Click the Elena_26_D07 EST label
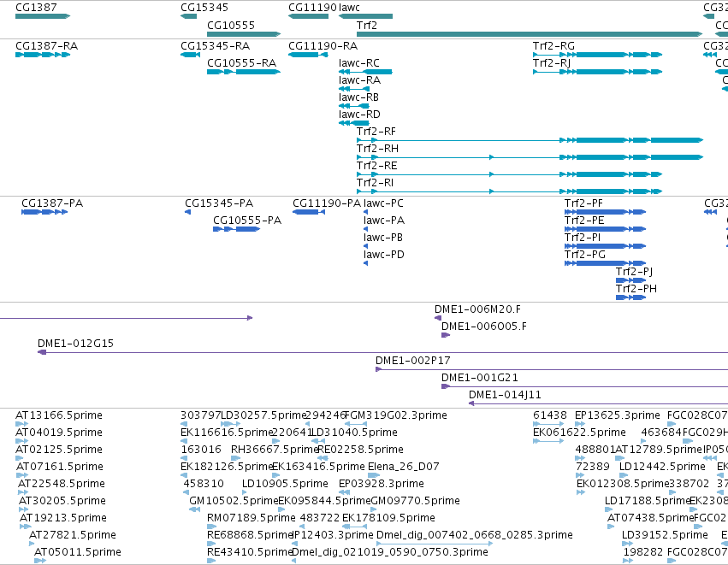Viewport: 728px width, 565px height. (404, 467)
